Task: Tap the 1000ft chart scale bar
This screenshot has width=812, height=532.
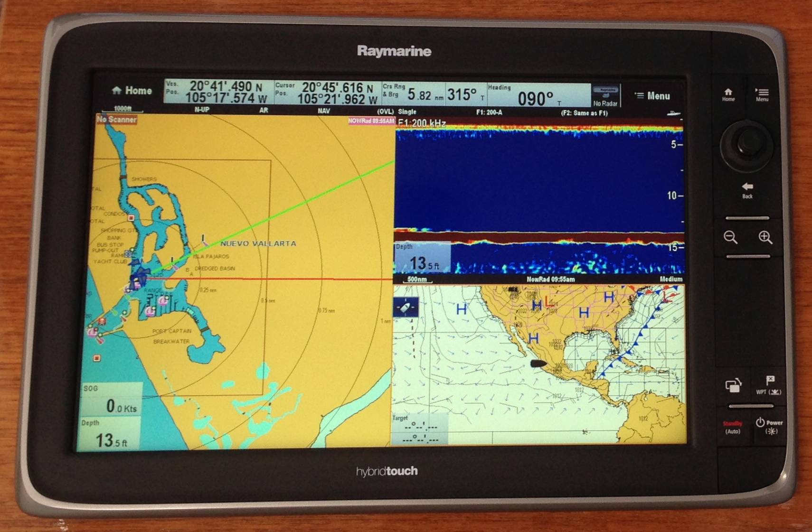Action: [123, 109]
